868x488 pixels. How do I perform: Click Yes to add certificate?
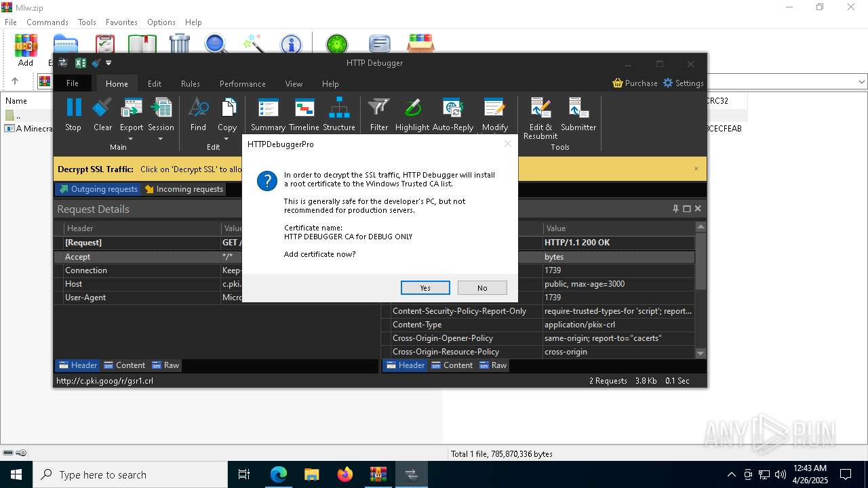tap(425, 288)
